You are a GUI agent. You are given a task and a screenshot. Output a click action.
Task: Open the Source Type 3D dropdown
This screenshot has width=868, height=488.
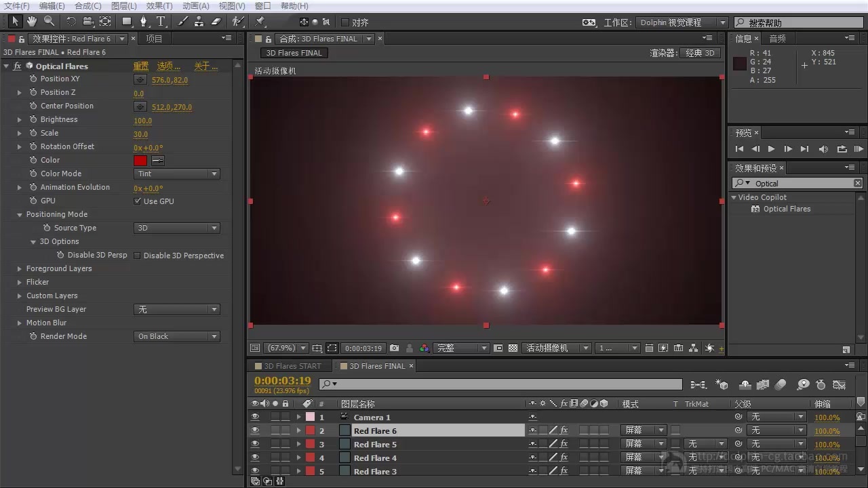177,228
